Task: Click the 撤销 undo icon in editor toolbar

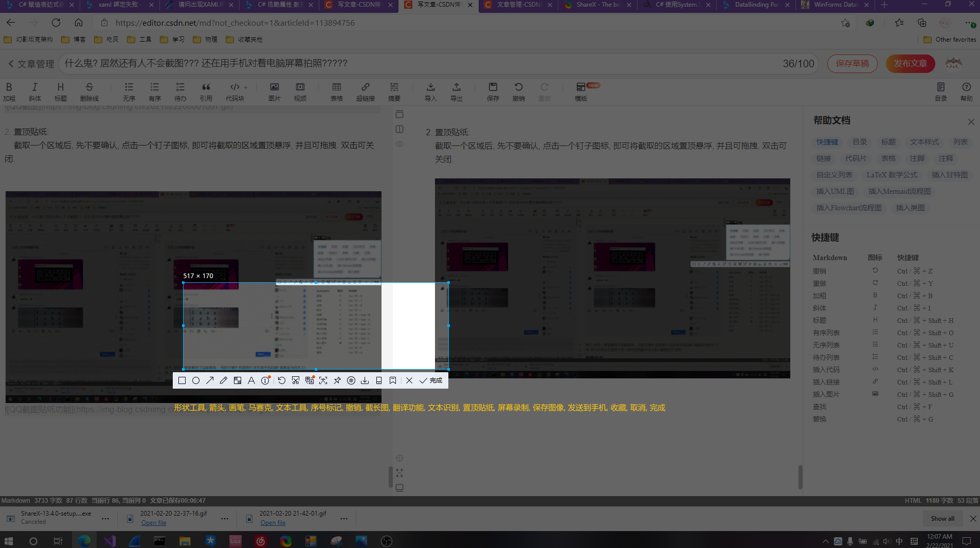Action: click(x=519, y=92)
